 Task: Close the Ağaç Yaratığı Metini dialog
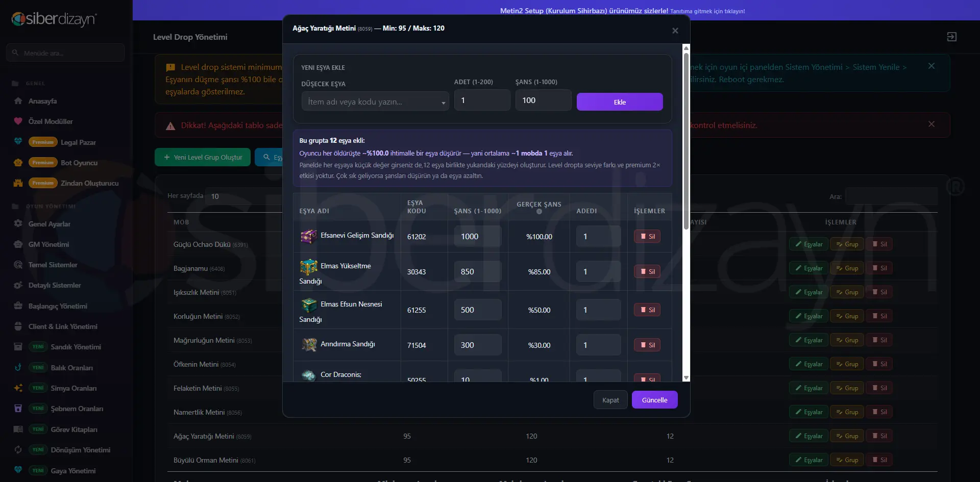click(675, 31)
